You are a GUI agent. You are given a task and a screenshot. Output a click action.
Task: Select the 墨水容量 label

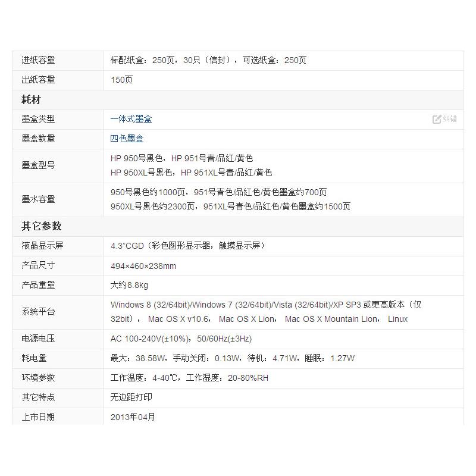38,199
